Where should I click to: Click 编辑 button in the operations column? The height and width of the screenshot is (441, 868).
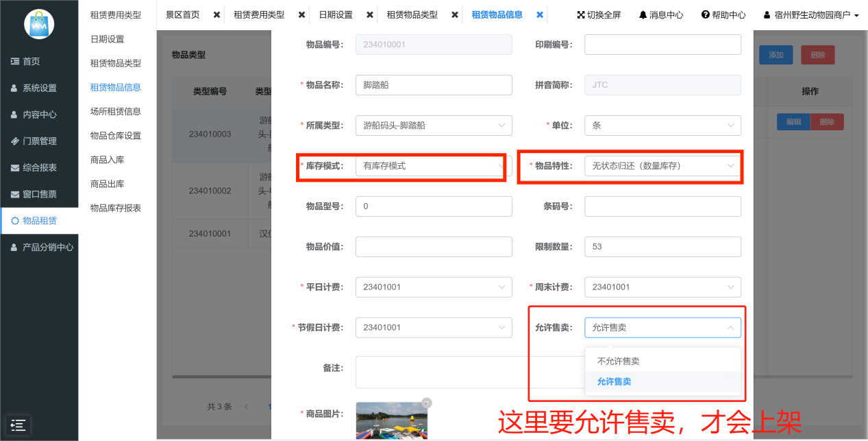coord(793,122)
